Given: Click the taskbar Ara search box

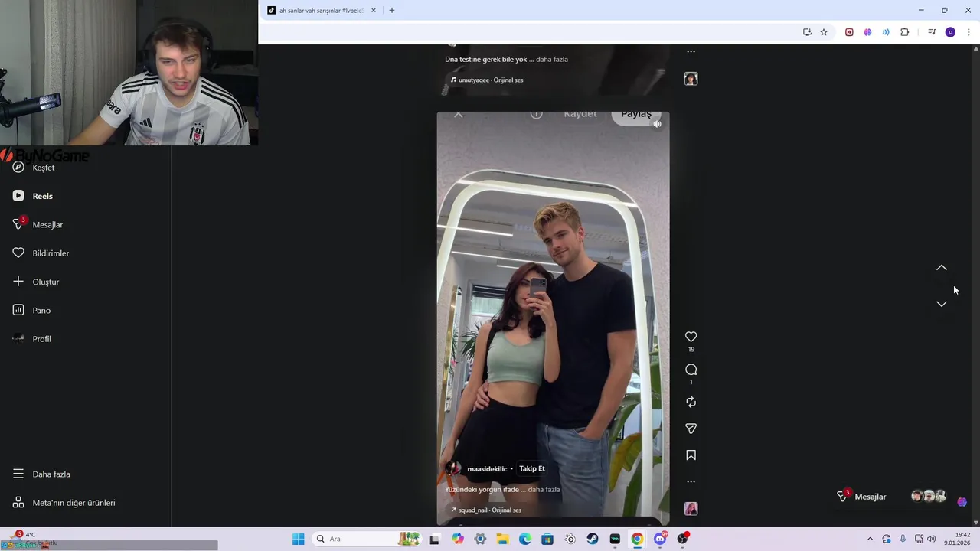Looking at the screenshot, I should 367,539.
